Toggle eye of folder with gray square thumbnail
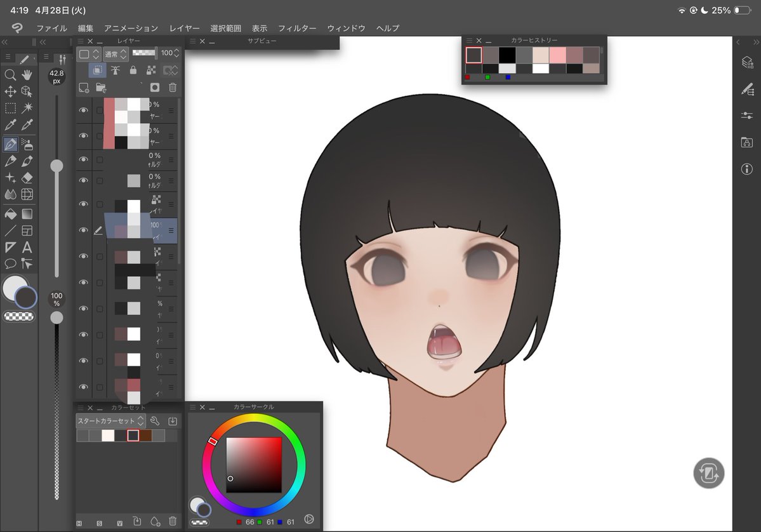Image resolution: width=761 pixels, height=532 pixels. click(84, 180)
